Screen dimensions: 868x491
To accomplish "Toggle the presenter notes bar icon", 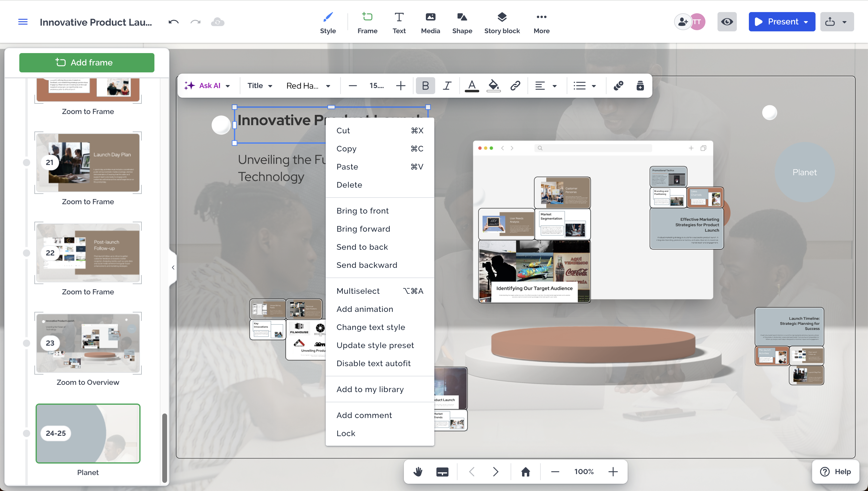I will click(x=442, y=472).
